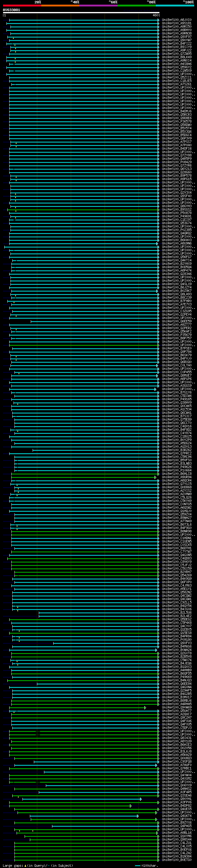The width and height of the screenshot is (197, 868).
Task: Select hit label UniRef100_A7SZ61
Action: coord(177,84)
